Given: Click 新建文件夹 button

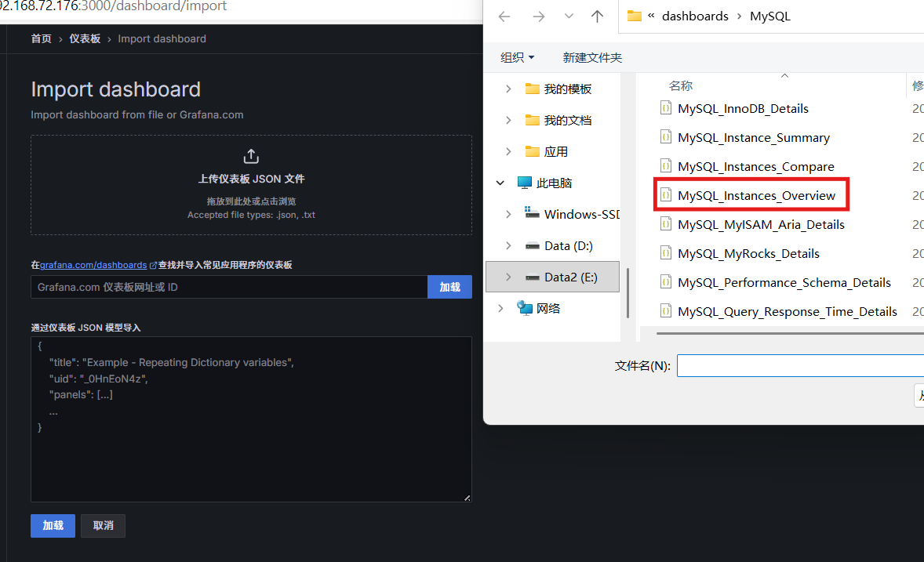Looking at the screenshot, I should [x=592, y=57].
